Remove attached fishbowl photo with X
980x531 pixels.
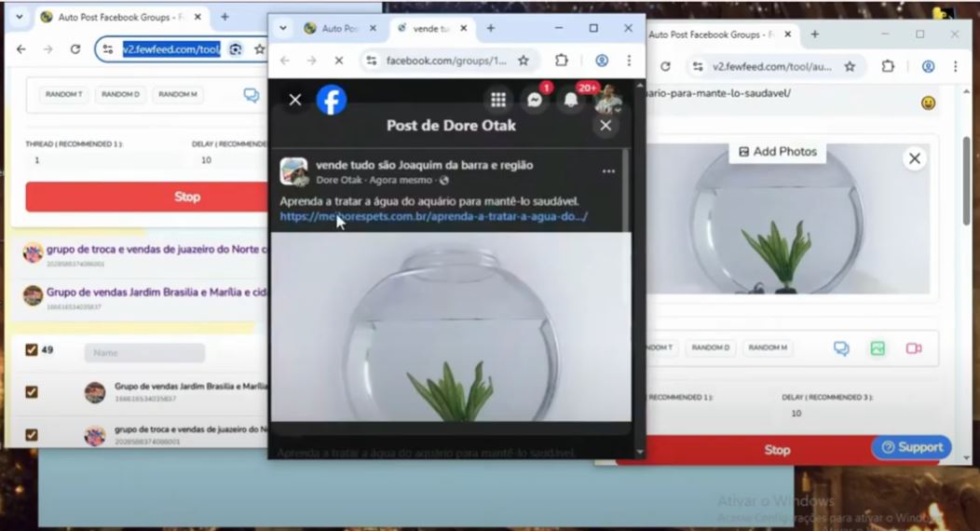tap(915, 158)
